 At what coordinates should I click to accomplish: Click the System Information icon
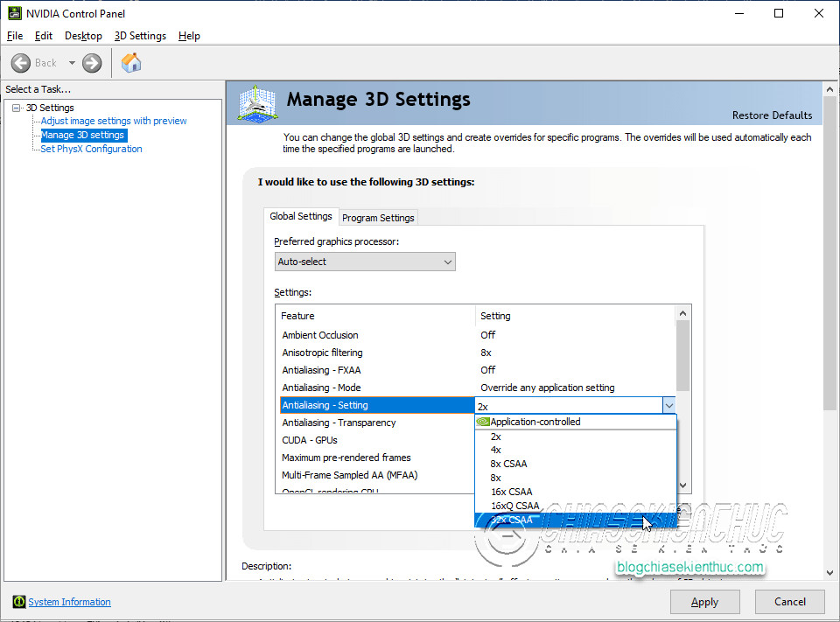[18, 602]
